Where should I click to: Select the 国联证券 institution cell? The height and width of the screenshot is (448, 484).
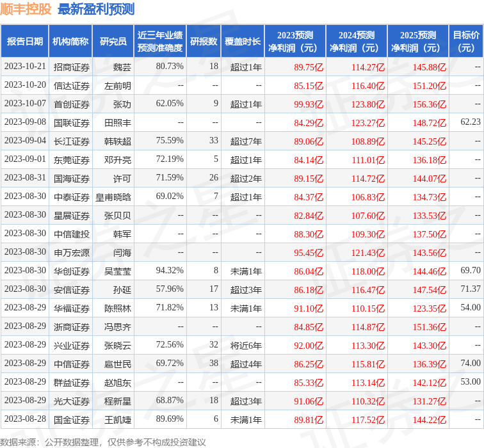coord(72,123)
